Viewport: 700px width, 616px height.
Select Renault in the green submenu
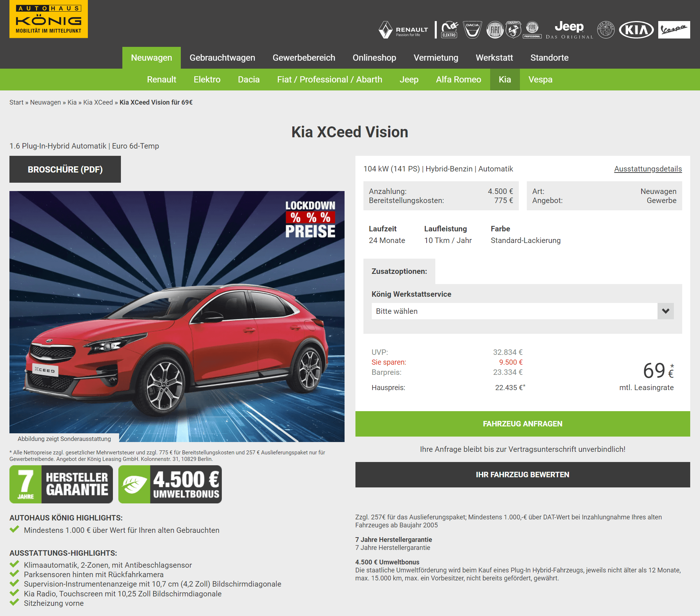pyautogui.click(x=162, y=80)
